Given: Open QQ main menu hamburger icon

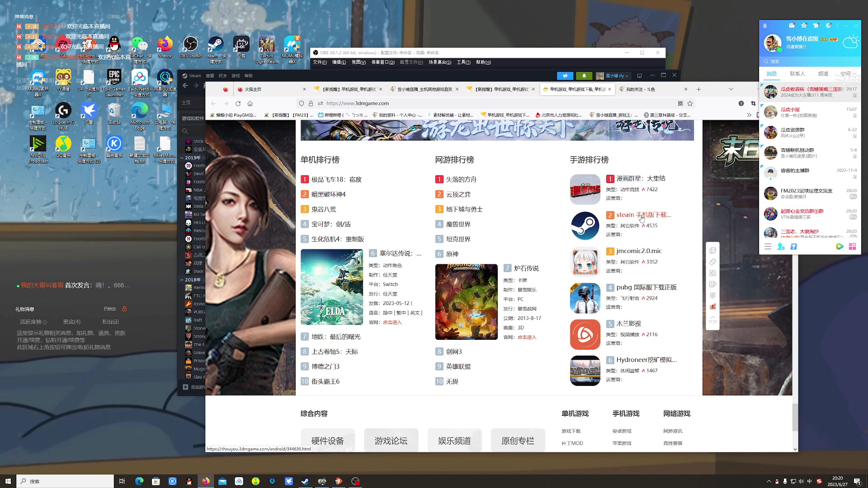Looking at the screenshot, I should [x=768, y=246].
